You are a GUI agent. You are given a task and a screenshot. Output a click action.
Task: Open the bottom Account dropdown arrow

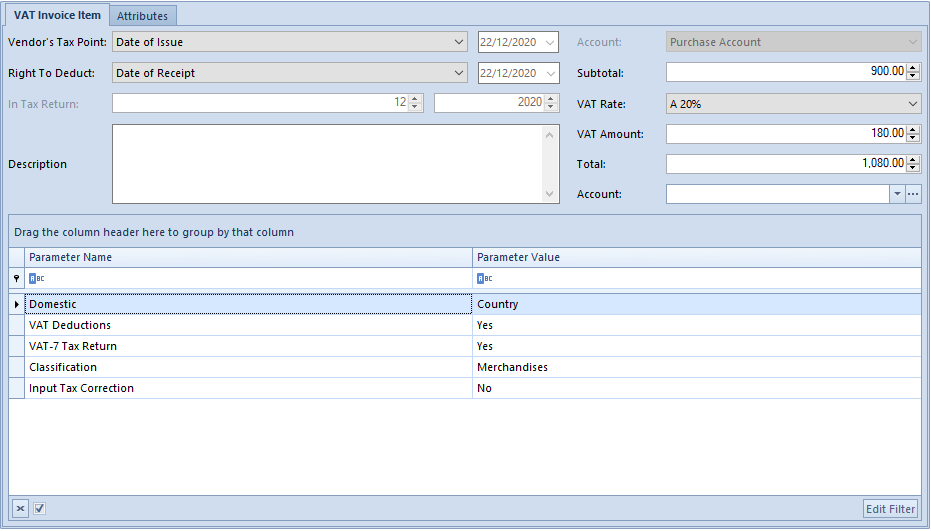(897, 194)
